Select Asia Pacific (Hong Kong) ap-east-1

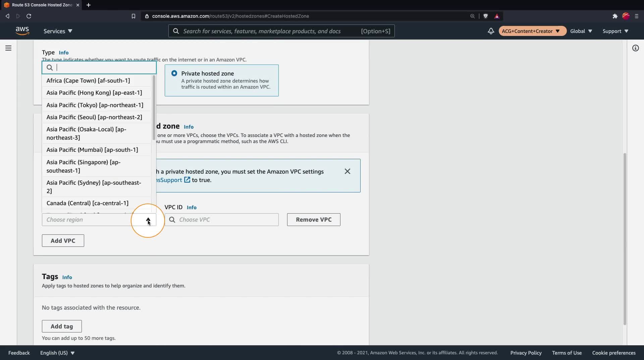[x=97, y=93]
